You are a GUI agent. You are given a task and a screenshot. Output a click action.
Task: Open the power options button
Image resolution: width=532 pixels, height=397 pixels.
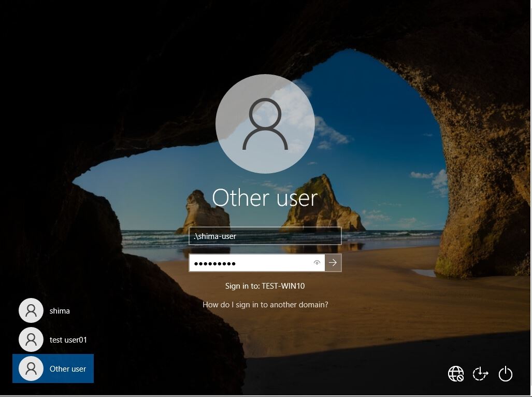(x=505, y=374)
